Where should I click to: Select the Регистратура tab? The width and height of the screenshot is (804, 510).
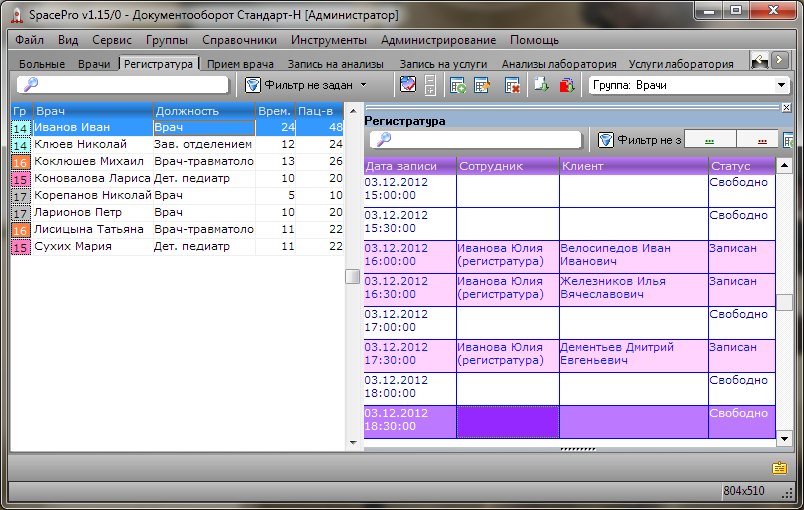(x=158, y=64)
